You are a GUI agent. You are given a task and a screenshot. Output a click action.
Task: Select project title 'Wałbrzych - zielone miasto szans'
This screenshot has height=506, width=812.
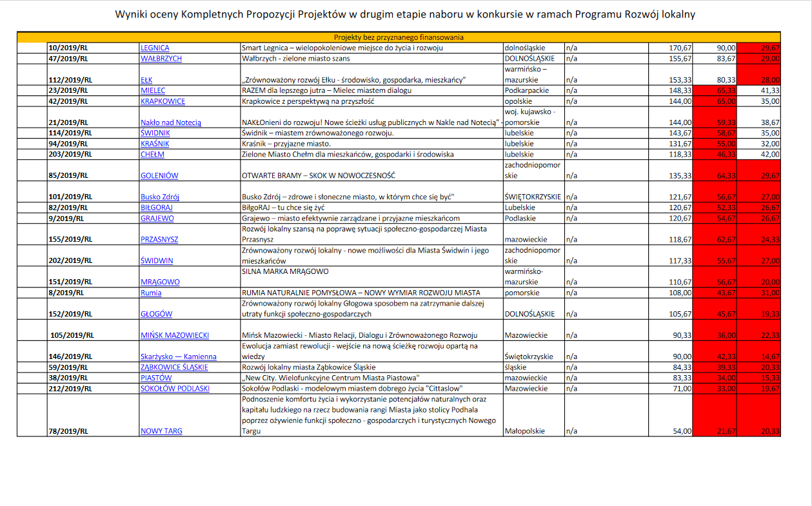[x=297, y=59]
